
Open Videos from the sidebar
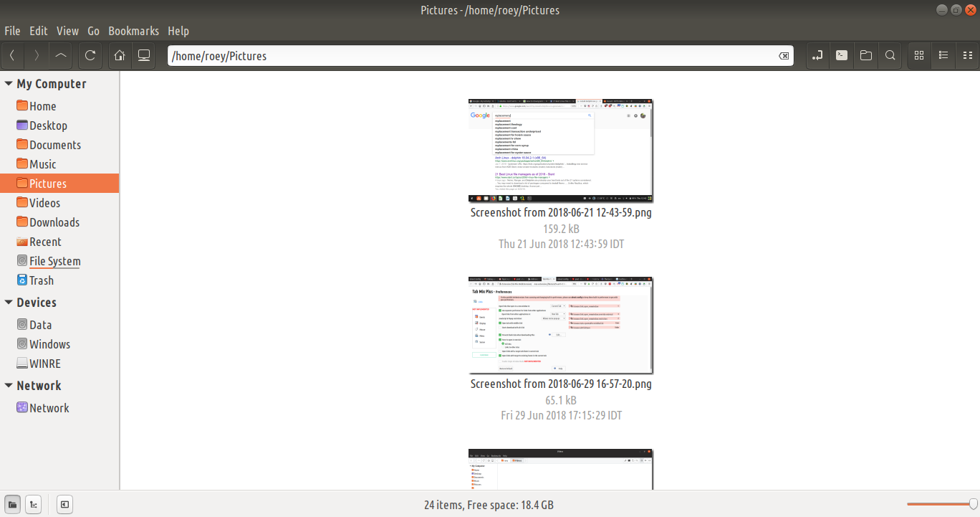tap(59, 203)
